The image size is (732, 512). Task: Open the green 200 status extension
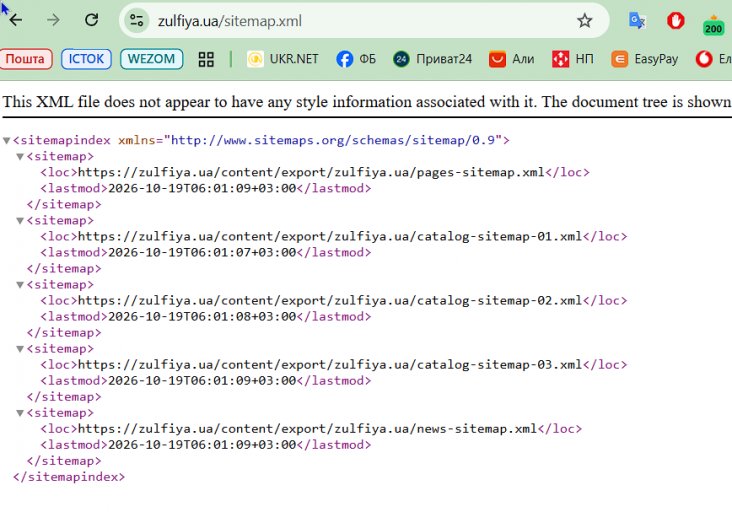click(x=713, y=25)
